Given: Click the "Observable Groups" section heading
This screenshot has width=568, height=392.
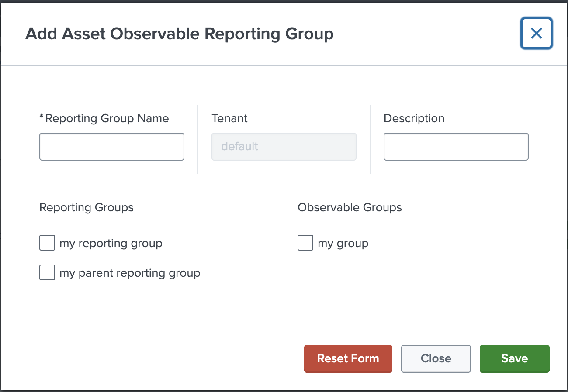Looking at the screenshot, I should pos(350,207).
